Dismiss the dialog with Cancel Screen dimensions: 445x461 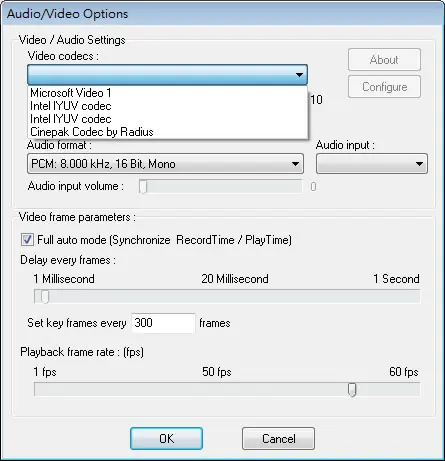pos(278,439)
